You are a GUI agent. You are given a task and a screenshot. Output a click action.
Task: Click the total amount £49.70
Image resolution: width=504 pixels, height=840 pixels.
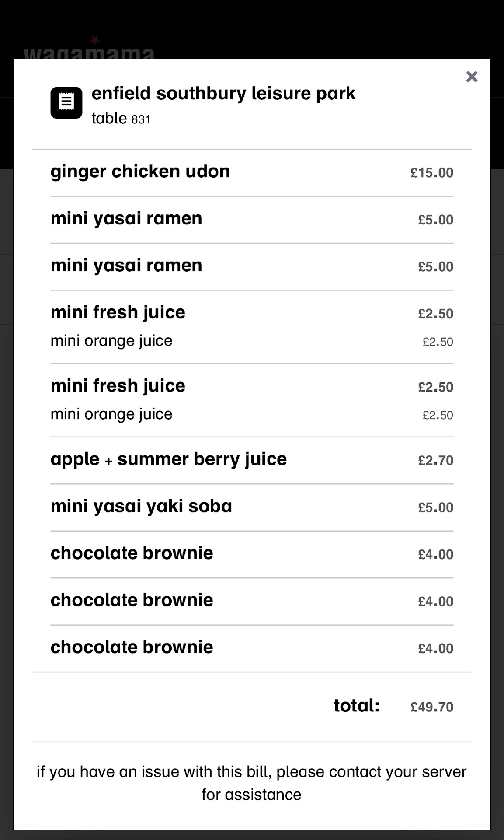[431, 707]
